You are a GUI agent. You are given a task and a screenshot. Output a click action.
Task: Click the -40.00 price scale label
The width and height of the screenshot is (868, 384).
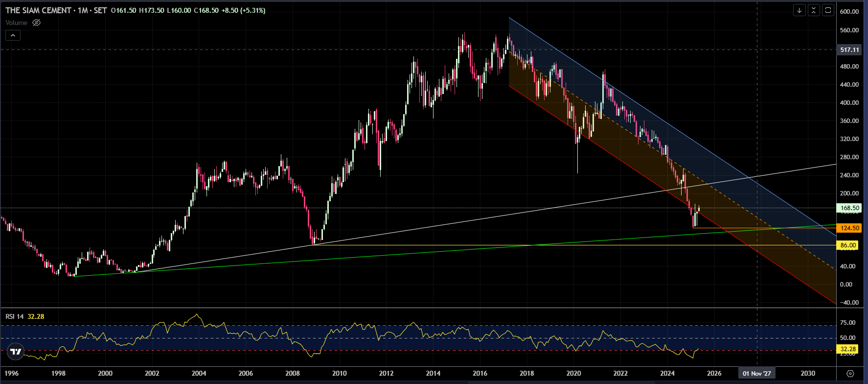[849, 303]
